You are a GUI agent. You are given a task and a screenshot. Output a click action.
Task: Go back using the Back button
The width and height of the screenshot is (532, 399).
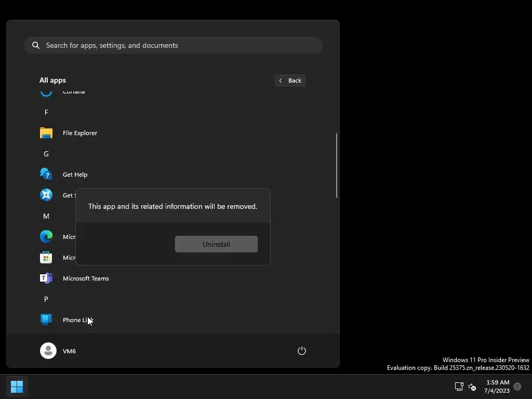click(290, 81)
